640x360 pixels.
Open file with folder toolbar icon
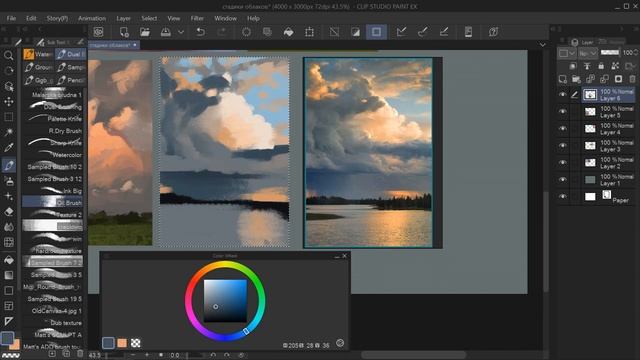(144, 32)
